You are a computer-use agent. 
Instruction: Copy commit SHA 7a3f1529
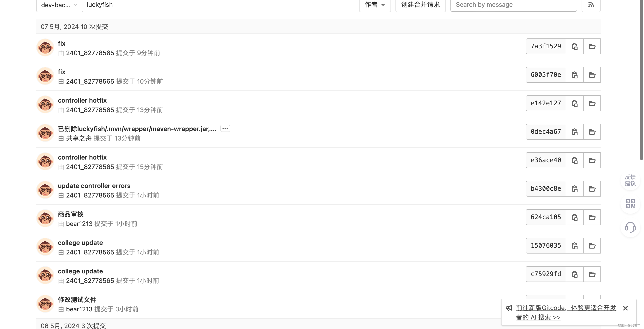pos(575,47)
